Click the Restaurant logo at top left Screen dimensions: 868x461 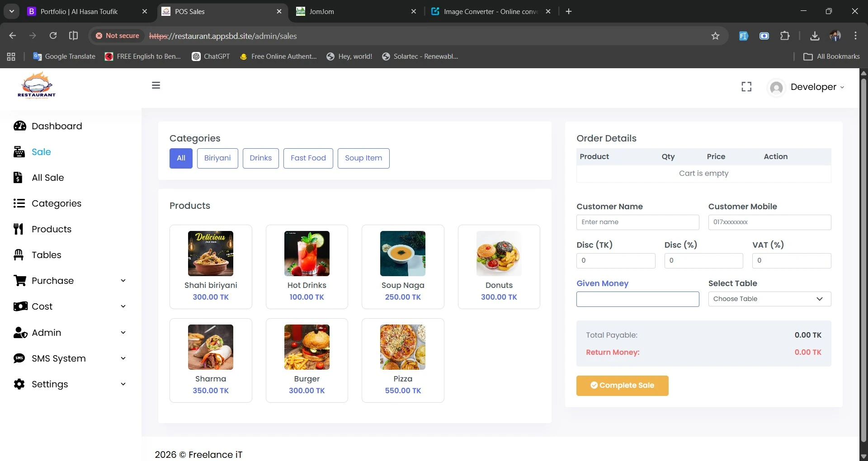click(37, 85)
